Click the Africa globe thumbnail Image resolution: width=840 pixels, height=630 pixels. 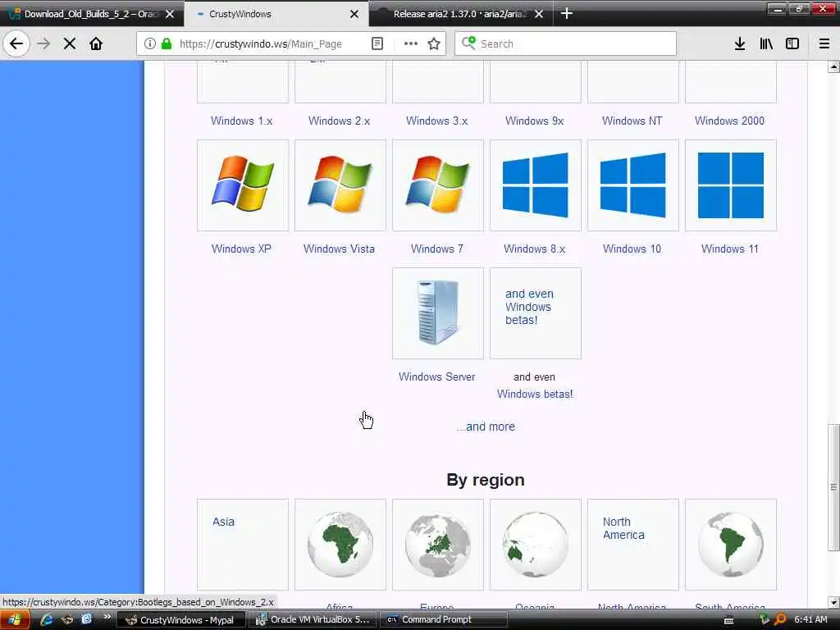pos(340,545)
